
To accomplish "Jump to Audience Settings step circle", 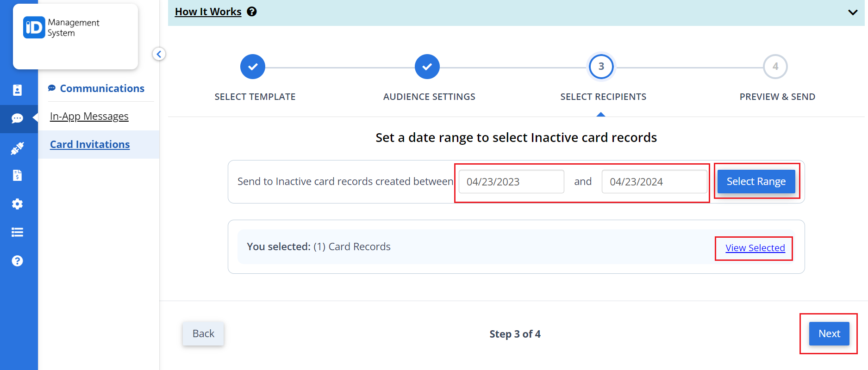I will tap(427, 67).
